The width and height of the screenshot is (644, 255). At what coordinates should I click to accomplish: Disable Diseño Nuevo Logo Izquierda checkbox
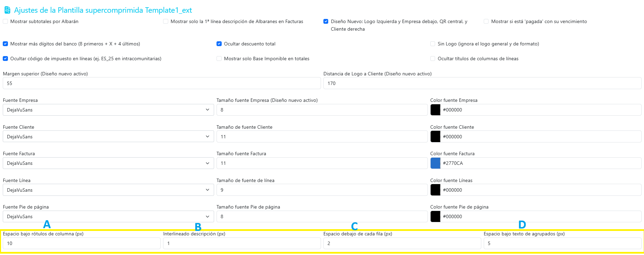click(326, 21)
